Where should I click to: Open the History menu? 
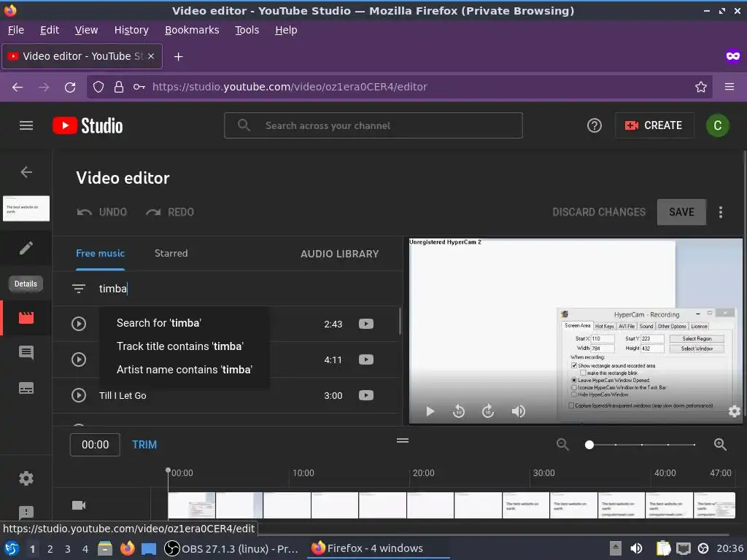tap(131, 30)
